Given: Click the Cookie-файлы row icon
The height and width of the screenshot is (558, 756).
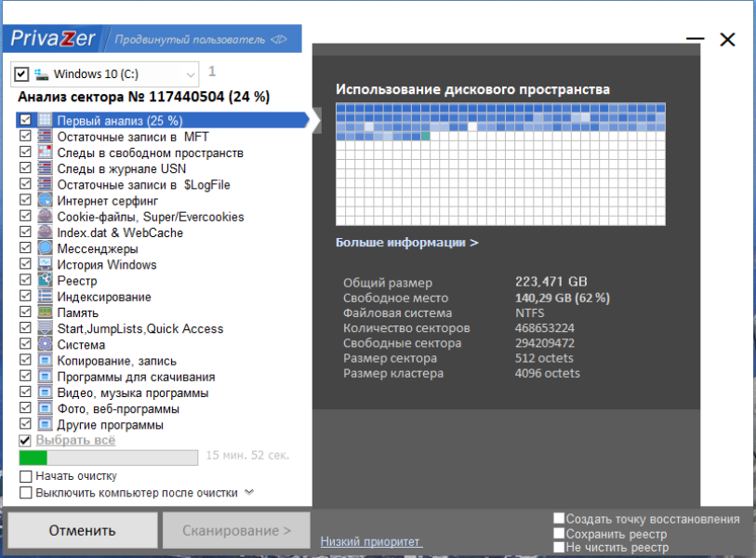Looking at the screenshot, I should [45, 216].
